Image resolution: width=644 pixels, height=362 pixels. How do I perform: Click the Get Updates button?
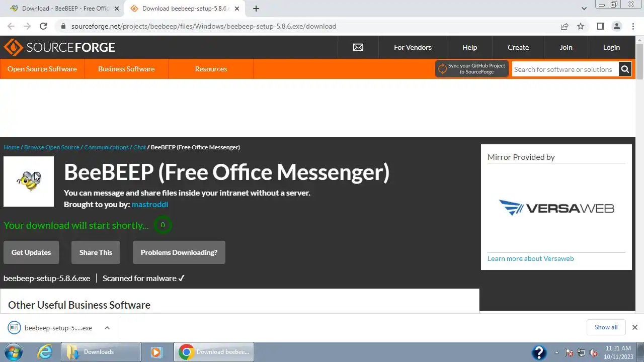[x=31, y=252]
